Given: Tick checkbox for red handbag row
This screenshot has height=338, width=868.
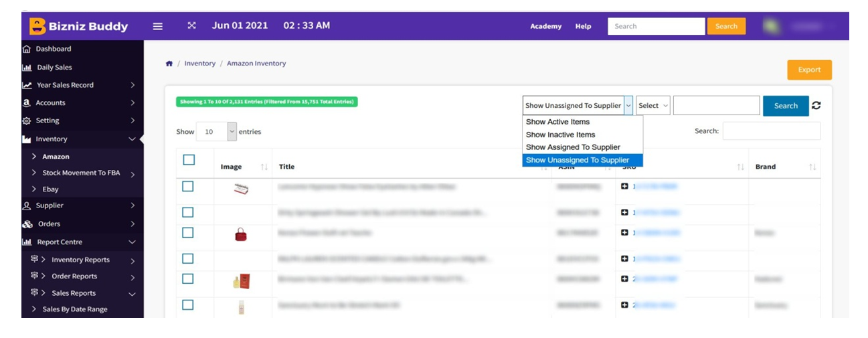Looking at the screenshot, I should point(188,232).
